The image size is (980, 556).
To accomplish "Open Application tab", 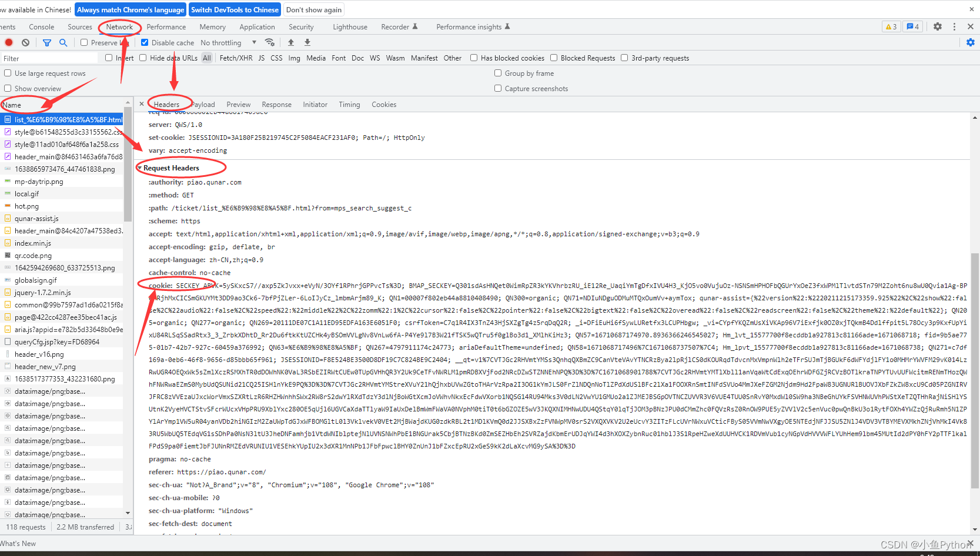I will click(257, 26).
